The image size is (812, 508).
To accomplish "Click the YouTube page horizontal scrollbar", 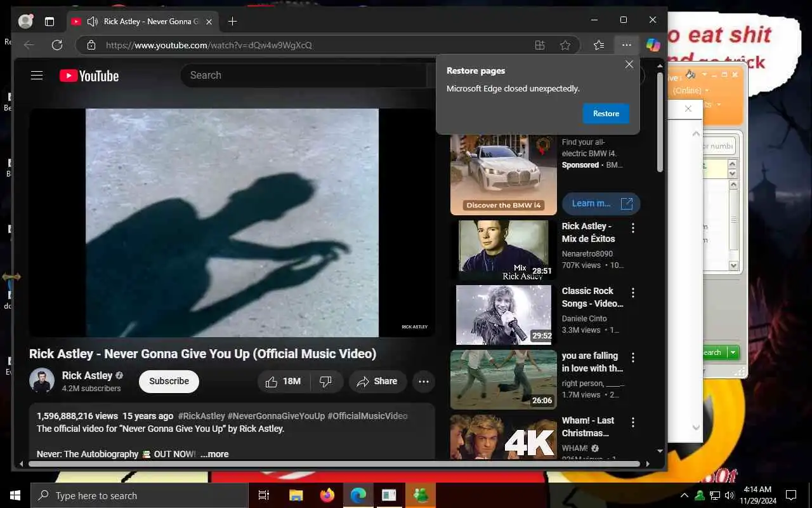I will click(333, 464).
